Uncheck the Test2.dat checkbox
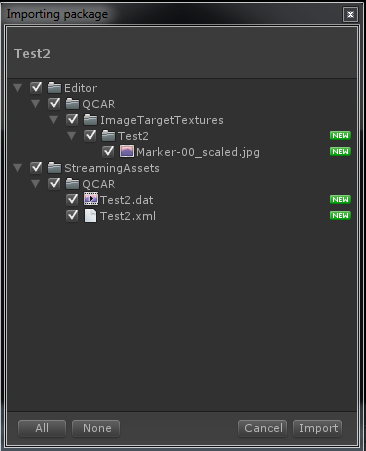This screenshot has height=451, width=366. pos(72,200)
